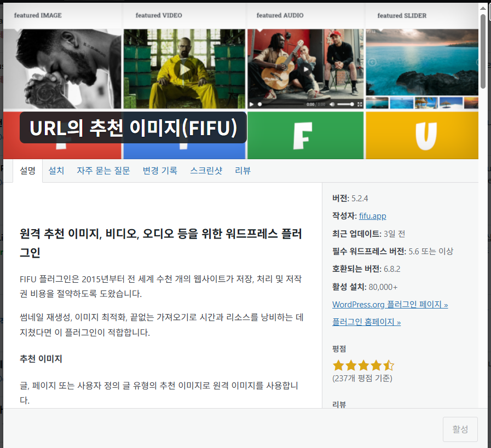491x448 pixels.
Task: Click the first slider thumbnail
Action: 377,103
